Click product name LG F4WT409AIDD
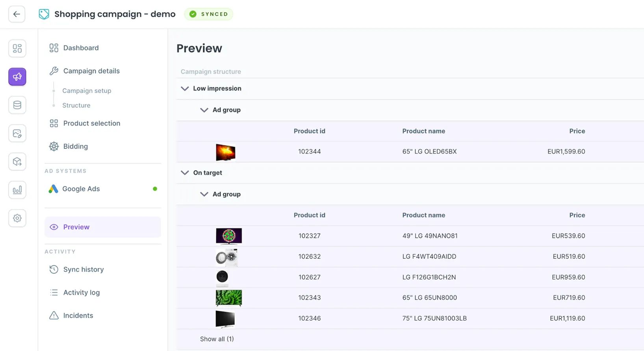 (x=429, y=256)
